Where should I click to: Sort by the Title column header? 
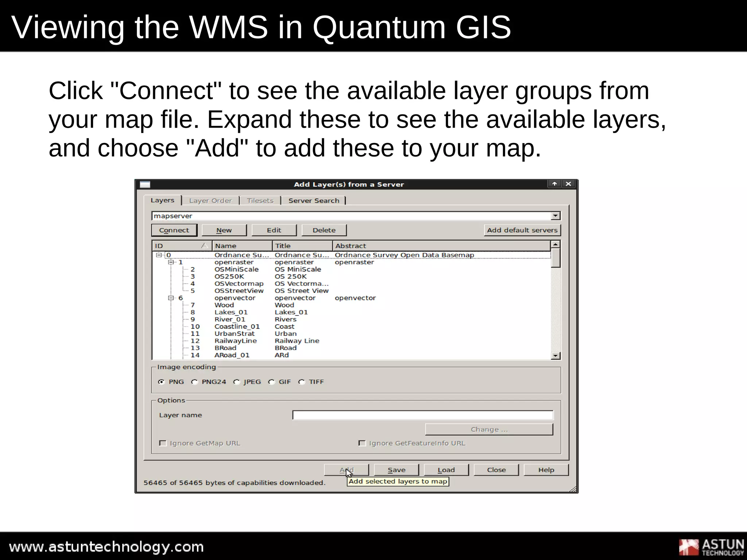[x=302, y=246]
